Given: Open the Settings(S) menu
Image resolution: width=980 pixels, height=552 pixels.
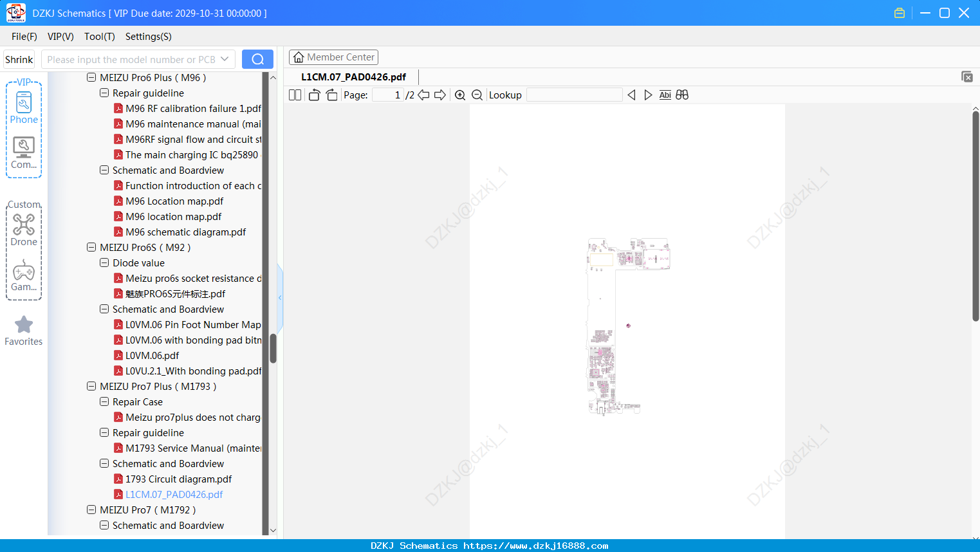Looking at the screenshot, I should 149,37.
